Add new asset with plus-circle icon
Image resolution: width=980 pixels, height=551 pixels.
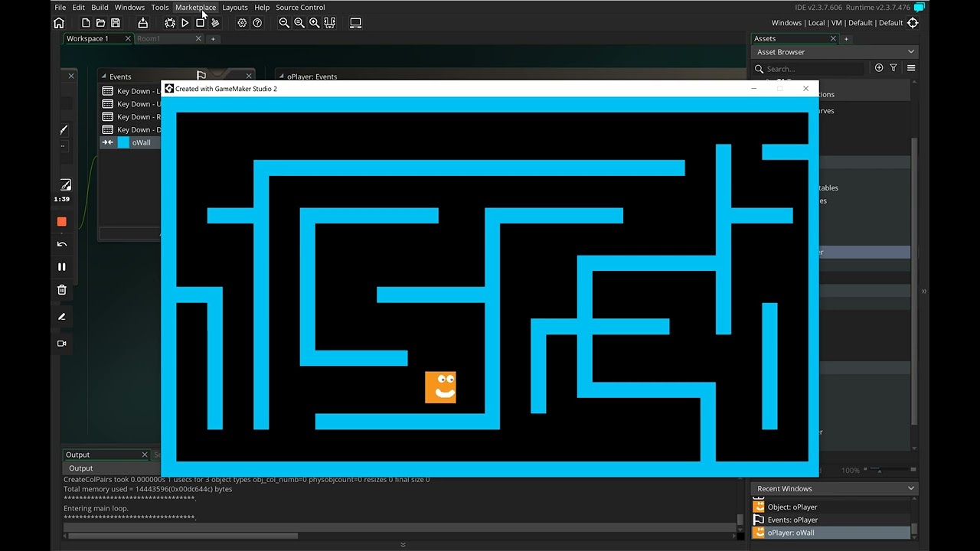[x=879, y=68]
